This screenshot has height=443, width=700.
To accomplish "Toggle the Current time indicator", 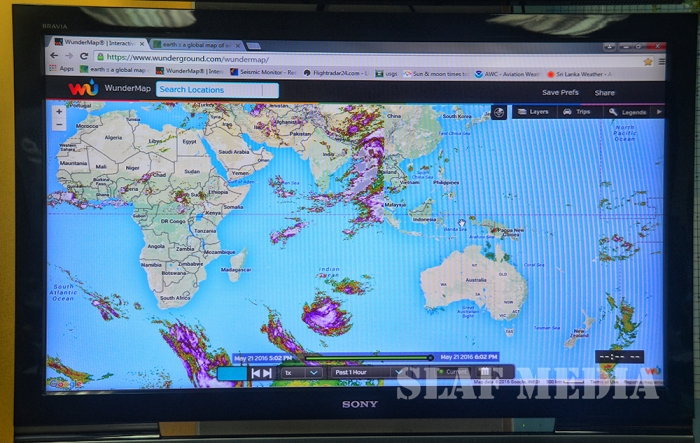I will coord(448,373).
